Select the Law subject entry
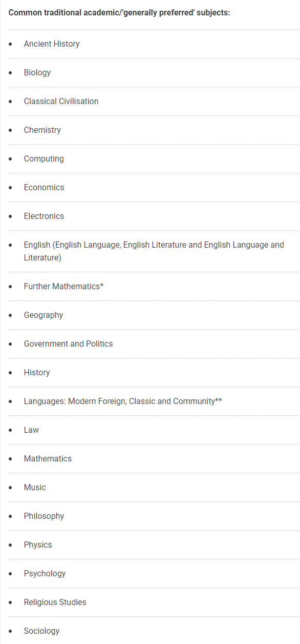300x644 pixels. point(31,430)
